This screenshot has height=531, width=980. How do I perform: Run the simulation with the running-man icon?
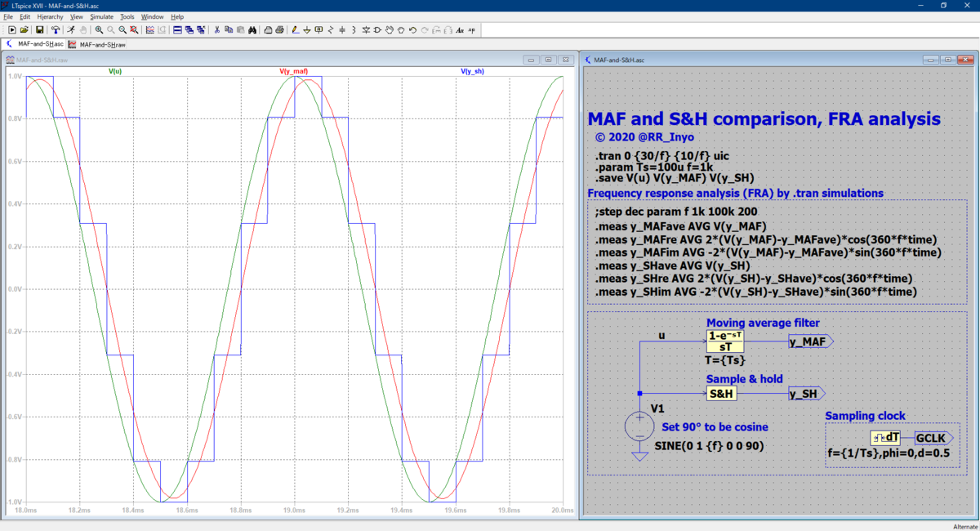[x=71, y=29]
